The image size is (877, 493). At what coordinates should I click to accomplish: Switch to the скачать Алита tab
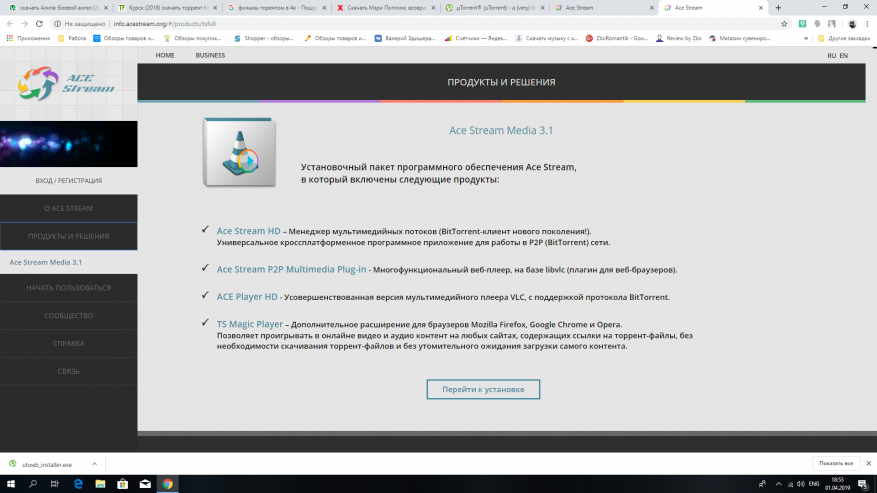pyautogui.click(x=56, y=8)
